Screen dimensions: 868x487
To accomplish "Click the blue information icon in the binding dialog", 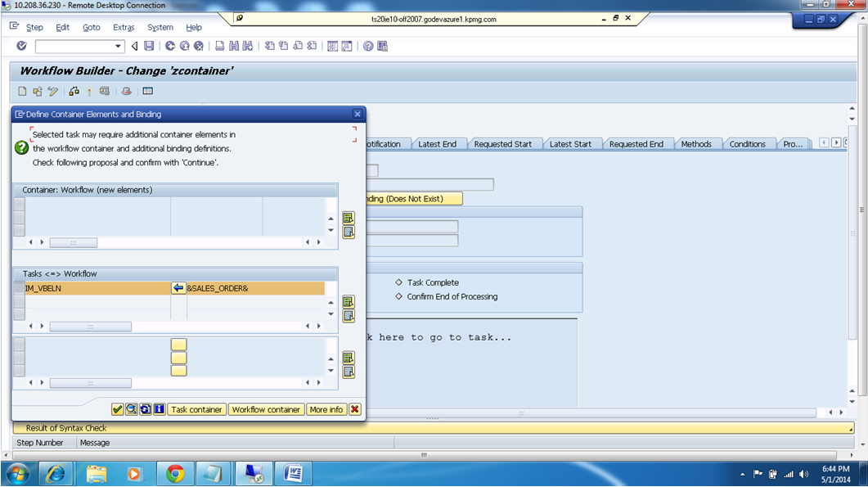I will [x=159, y=409].
